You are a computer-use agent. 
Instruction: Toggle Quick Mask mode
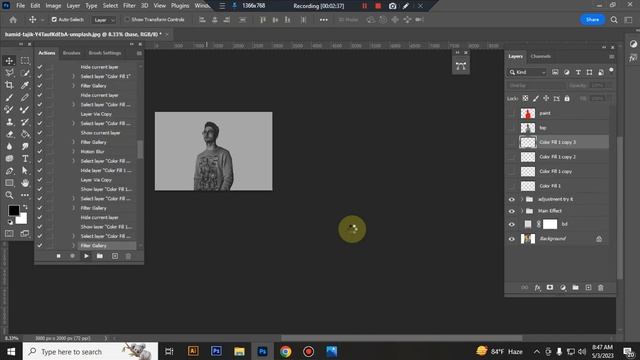click(9, 233)
